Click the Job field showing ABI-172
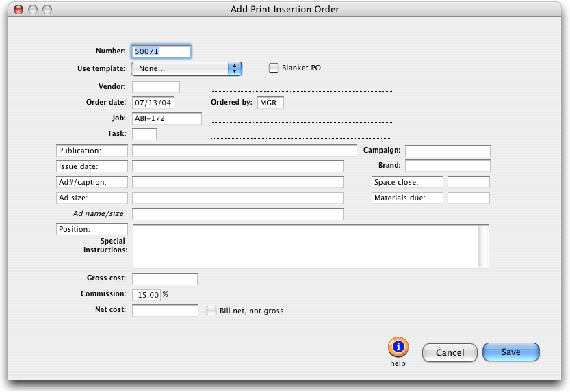 pyautogui.click(x=167, y=118)
